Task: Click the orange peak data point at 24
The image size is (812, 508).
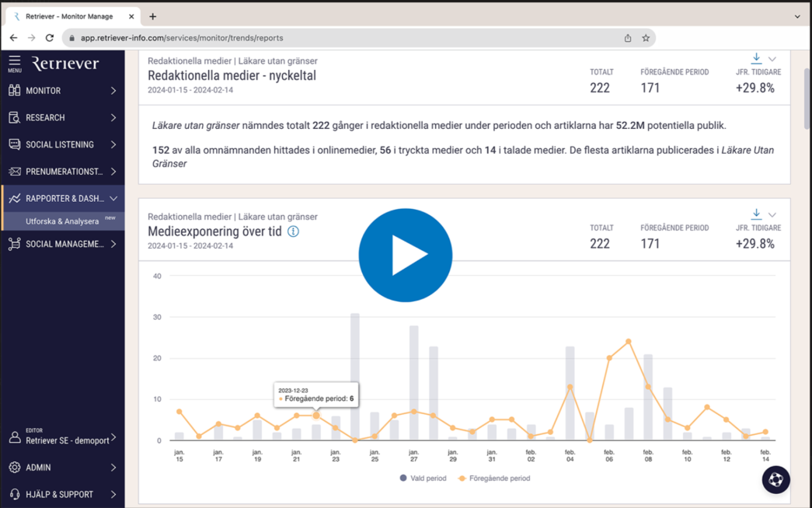Action: point(628,342)
